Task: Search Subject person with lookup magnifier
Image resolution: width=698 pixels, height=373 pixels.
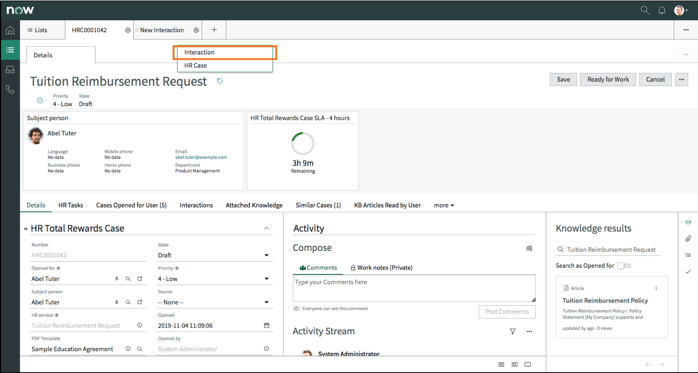Action: [128, 302]
